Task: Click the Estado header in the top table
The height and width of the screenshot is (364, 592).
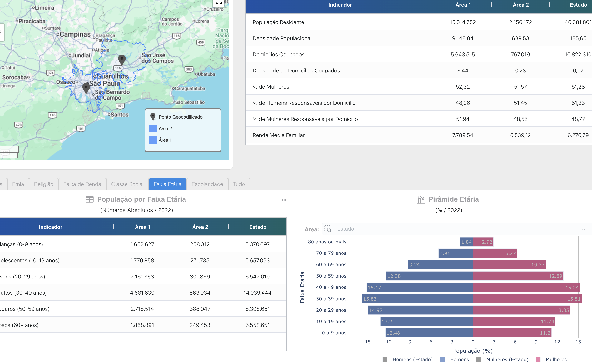Action: [578, 5]
